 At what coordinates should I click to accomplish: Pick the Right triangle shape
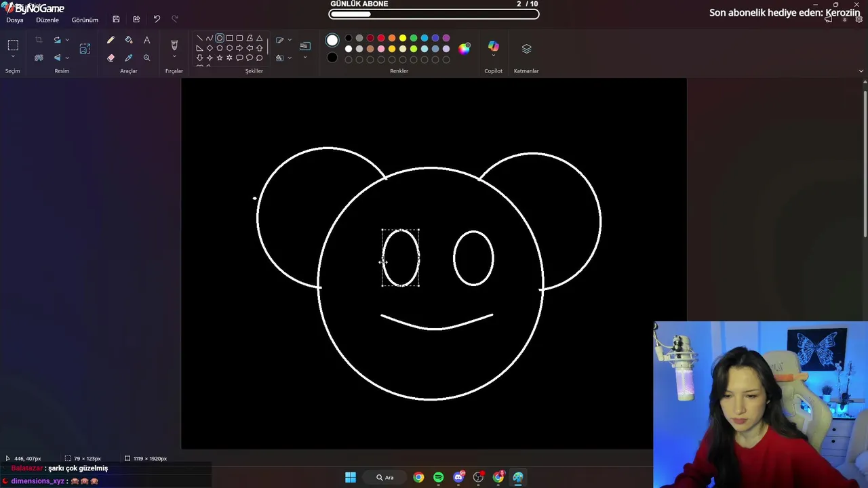point(199,48)
